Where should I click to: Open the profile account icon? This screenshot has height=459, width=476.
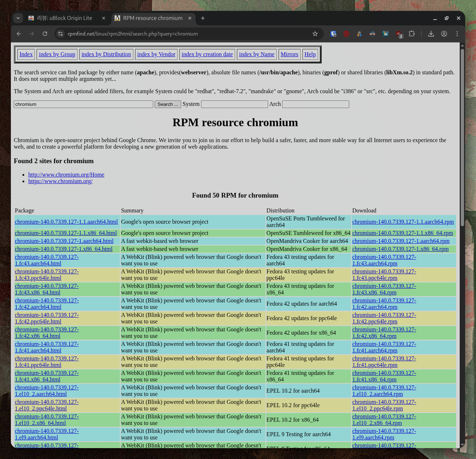click(x=444, y=34)
